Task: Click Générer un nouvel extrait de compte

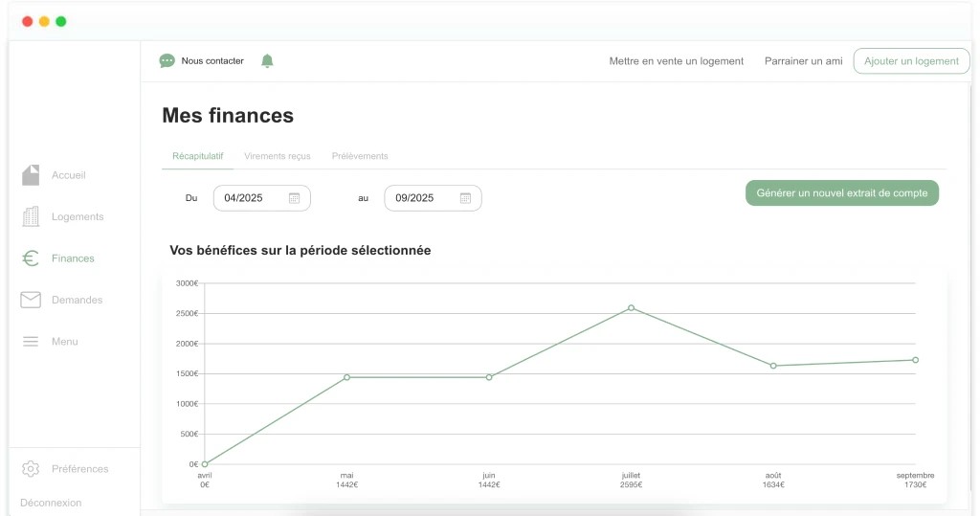Action: [842, 192]
